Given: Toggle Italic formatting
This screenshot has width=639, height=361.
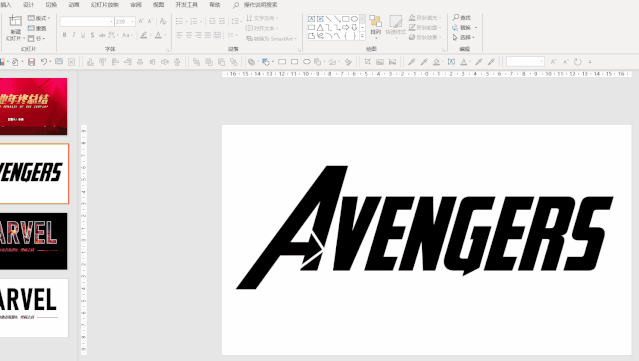Looking at the screenshot, I should point(74,35).
